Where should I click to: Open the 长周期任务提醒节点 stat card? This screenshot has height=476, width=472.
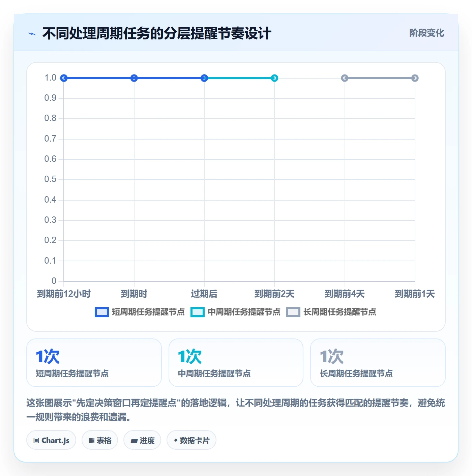(x=378, y=363)
